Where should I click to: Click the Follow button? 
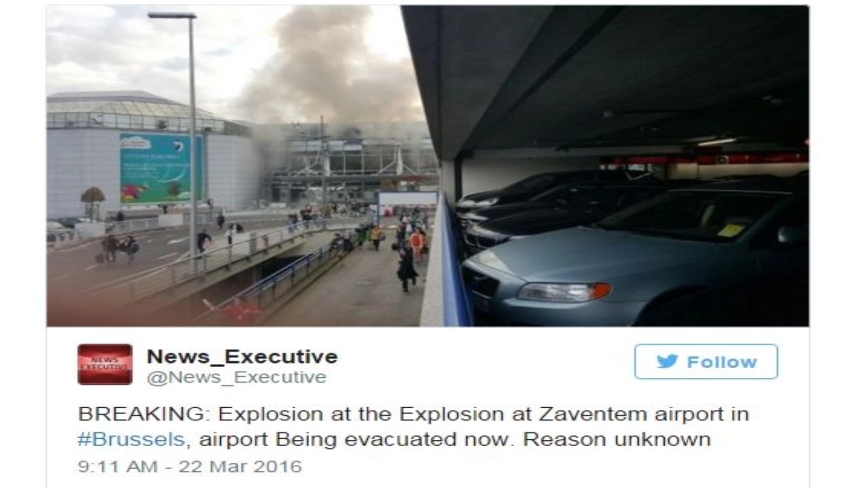click(x=706, y=361)
